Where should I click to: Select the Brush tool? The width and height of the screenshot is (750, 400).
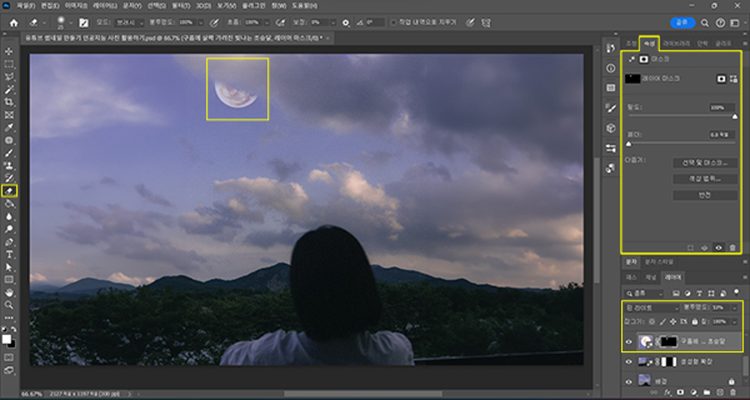[9, 153]
